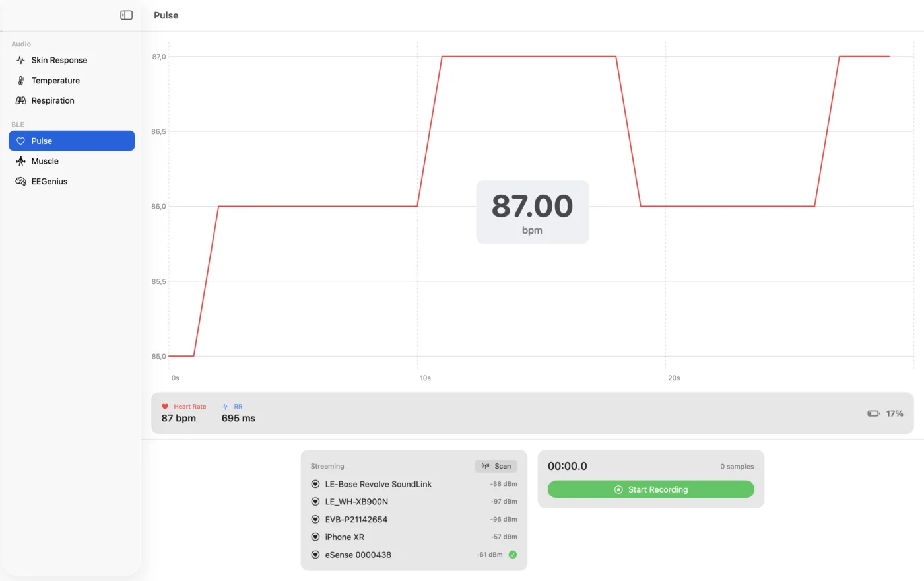Click the blue RR waveform icon
The width and height of the screenshot is (924, 581).
click(225, 407)
